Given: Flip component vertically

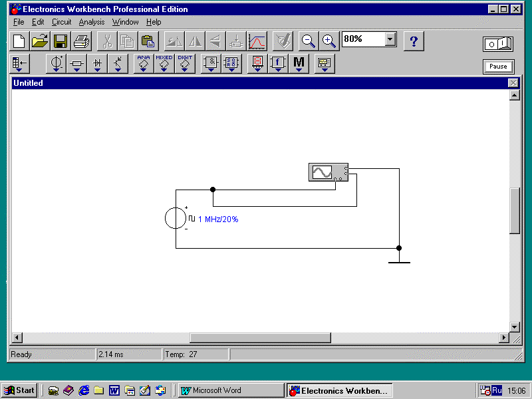Looking at the screenshot, I should point(215,41).
